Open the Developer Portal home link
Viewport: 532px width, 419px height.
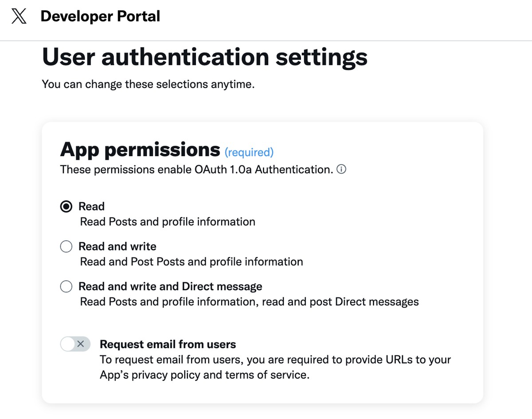(x=100, y=16)
